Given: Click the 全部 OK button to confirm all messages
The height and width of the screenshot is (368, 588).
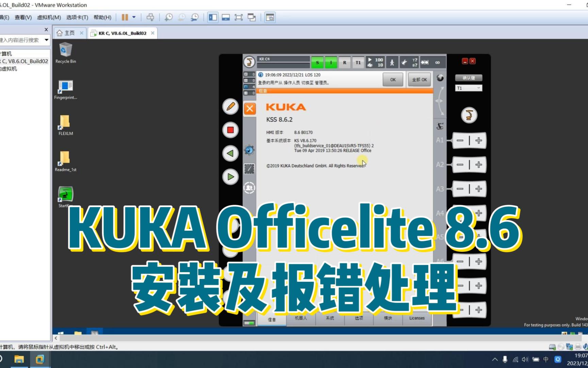Looking at the screenshot, I should pos(419,79).
